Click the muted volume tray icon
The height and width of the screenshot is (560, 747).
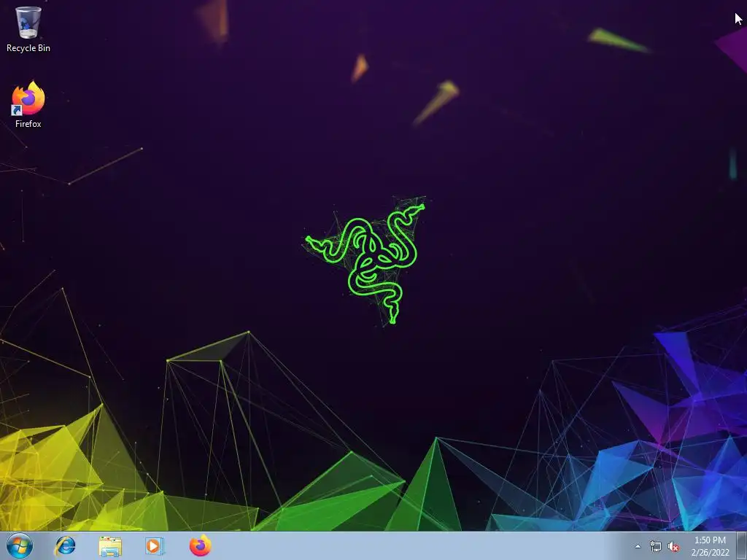[673, 546]
